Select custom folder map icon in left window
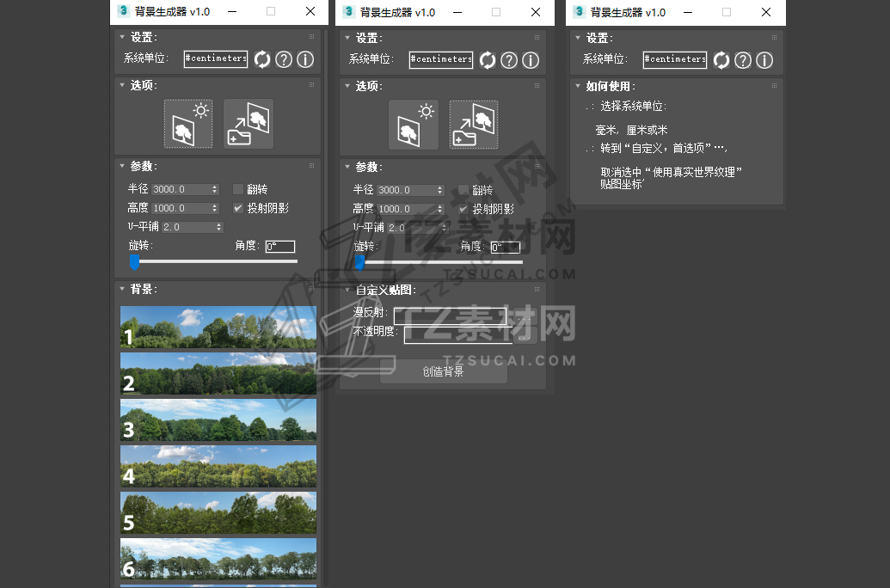 click(249, 124)
